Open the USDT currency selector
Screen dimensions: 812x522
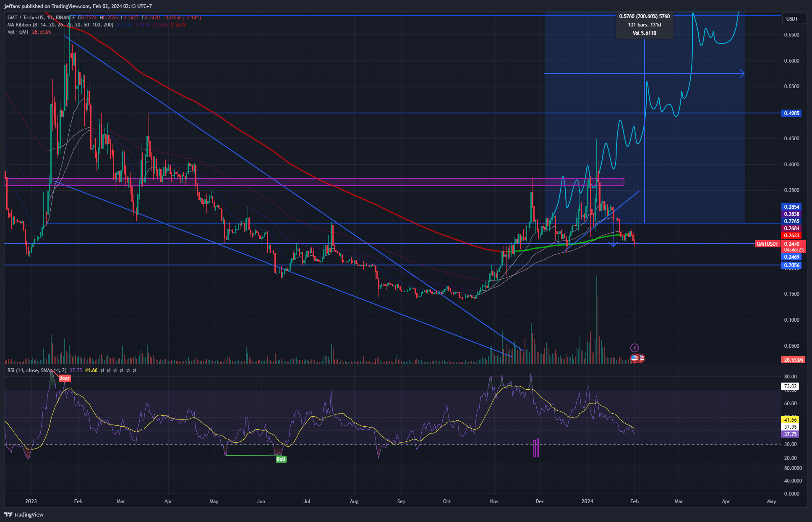pyautogui.click(x=794, y=19)
